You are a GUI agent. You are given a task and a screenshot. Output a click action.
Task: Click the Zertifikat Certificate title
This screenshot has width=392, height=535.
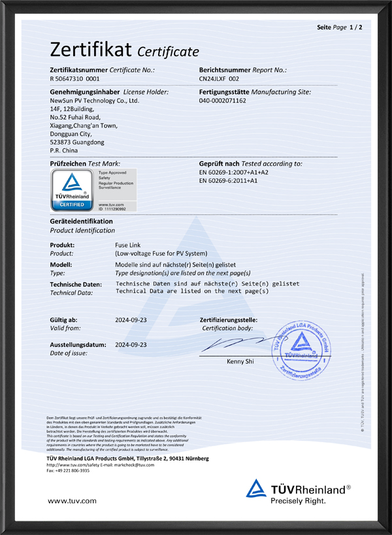click(x=125, y=50)
